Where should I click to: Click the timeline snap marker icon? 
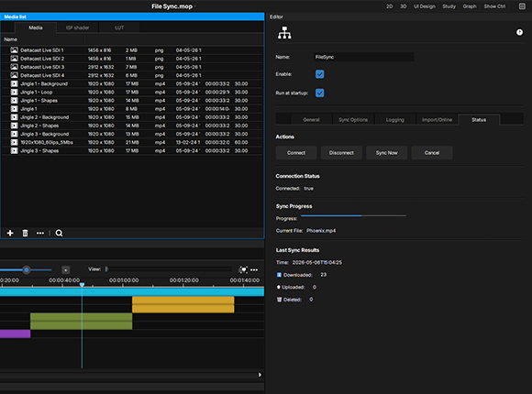pyautogui.click(x=243, y=270)
